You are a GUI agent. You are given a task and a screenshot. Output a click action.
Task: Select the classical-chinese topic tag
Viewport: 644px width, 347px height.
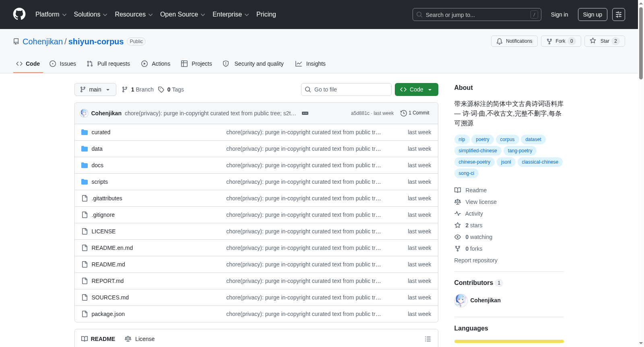pos(540,162)
